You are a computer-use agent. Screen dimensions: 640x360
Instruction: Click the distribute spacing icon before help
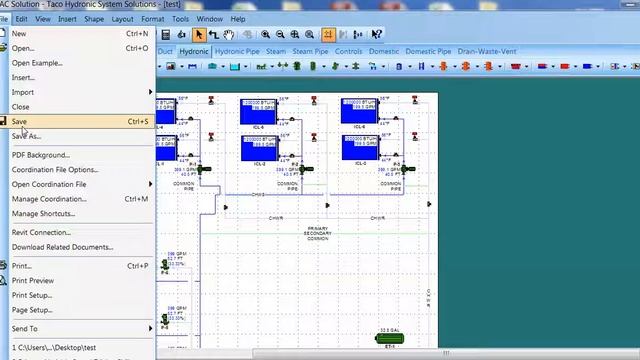358,35
